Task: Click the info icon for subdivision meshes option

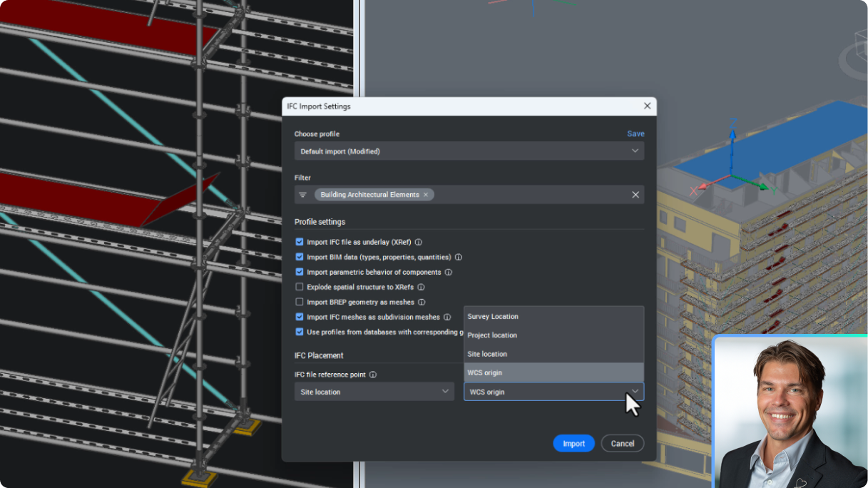Action: pyautogui.click(x=446, y=317)
